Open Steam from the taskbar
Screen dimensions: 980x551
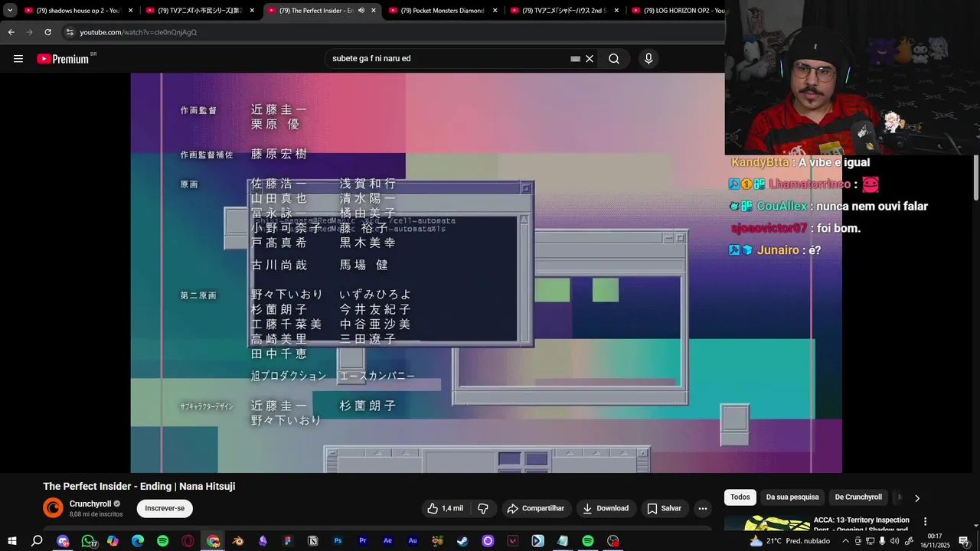click(x=463, y=541)
